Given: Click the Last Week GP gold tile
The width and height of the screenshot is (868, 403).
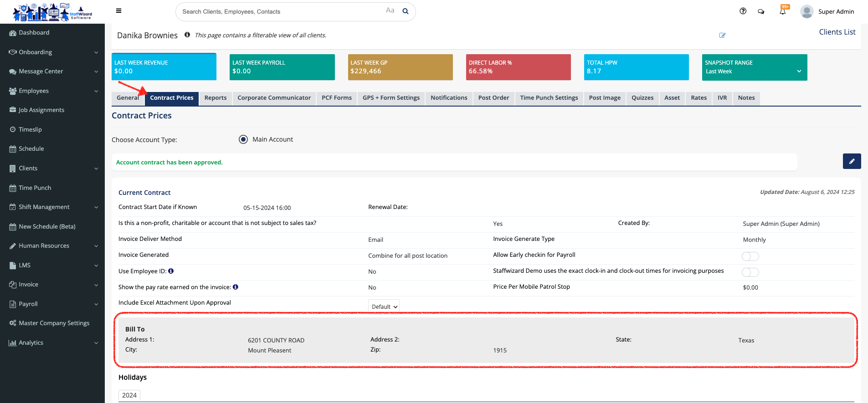Looking at the screenshot, I should click(400, 67).
